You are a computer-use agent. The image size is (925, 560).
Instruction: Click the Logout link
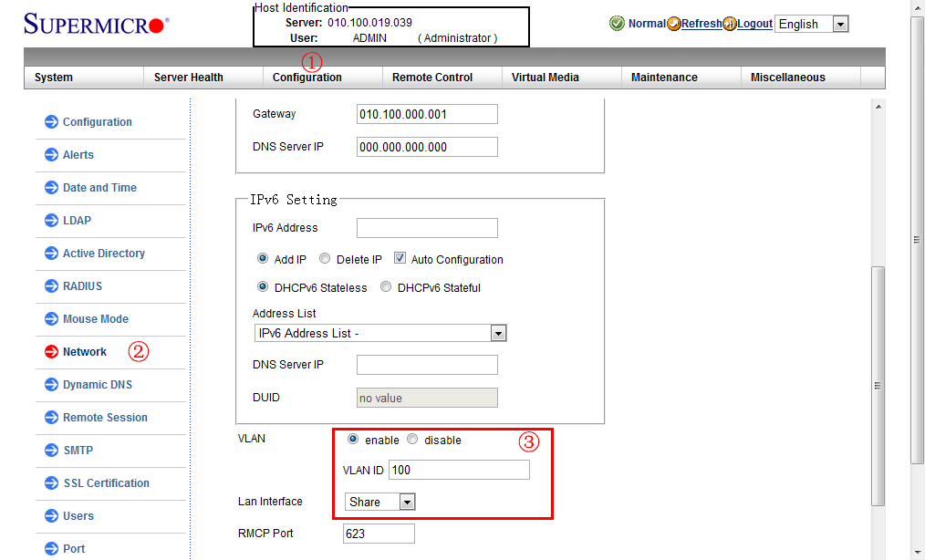[x=754, y=24]
